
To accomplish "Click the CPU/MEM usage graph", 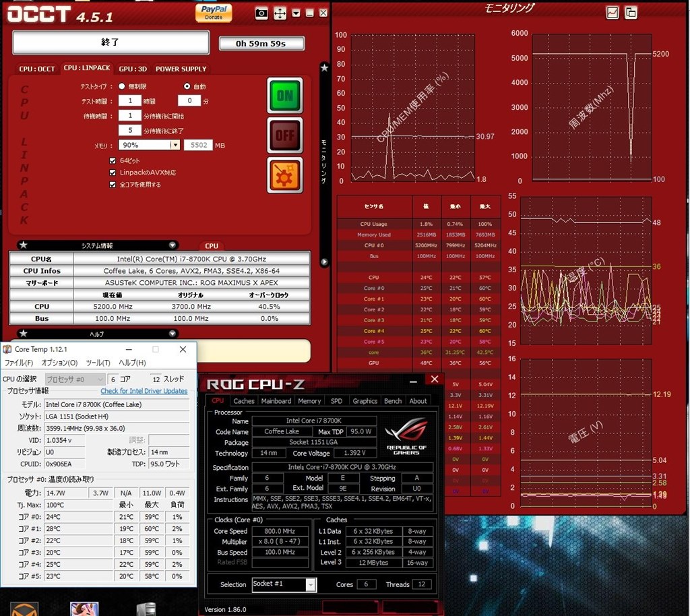I will click(412, 108).
